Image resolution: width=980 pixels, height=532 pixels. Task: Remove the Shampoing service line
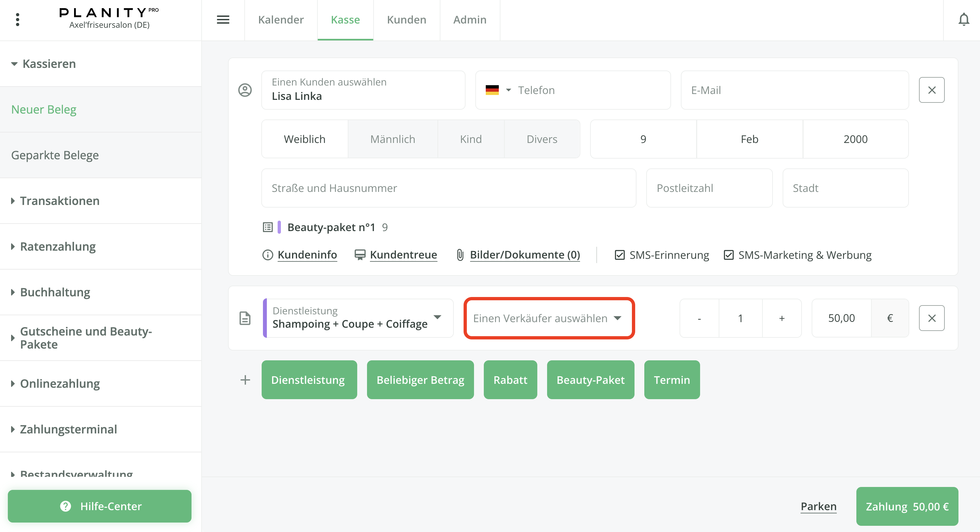[x=931, y=318]
